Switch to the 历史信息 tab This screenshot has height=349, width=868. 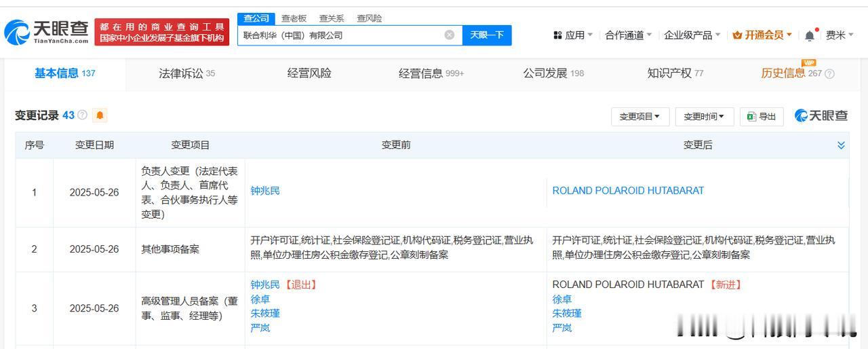pos(791,73)
